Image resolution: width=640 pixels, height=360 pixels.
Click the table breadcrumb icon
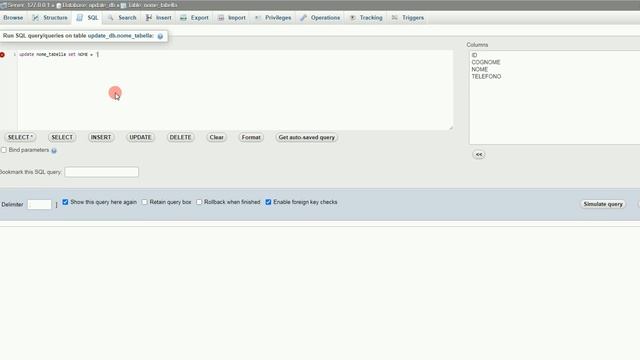pos(123,5)
